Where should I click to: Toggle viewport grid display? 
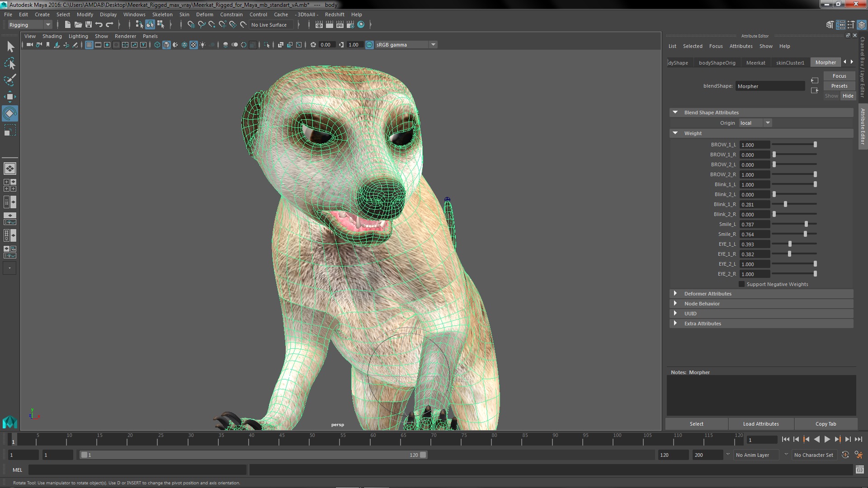[x=89, y=45]
